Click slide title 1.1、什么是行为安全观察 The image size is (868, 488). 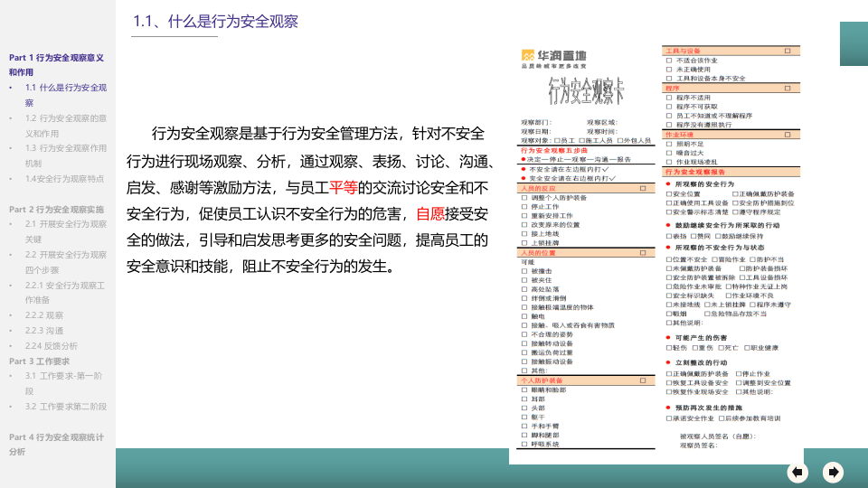point(215,22)
